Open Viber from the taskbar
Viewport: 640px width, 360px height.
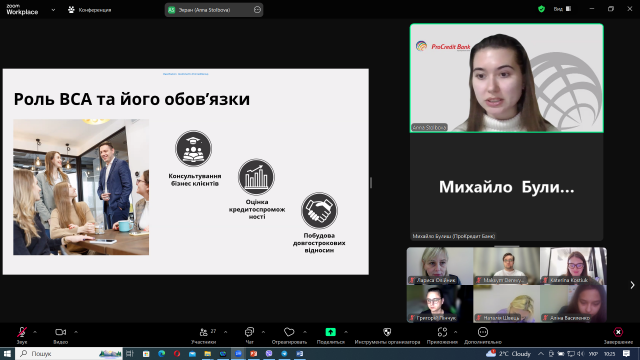(269, 353)
